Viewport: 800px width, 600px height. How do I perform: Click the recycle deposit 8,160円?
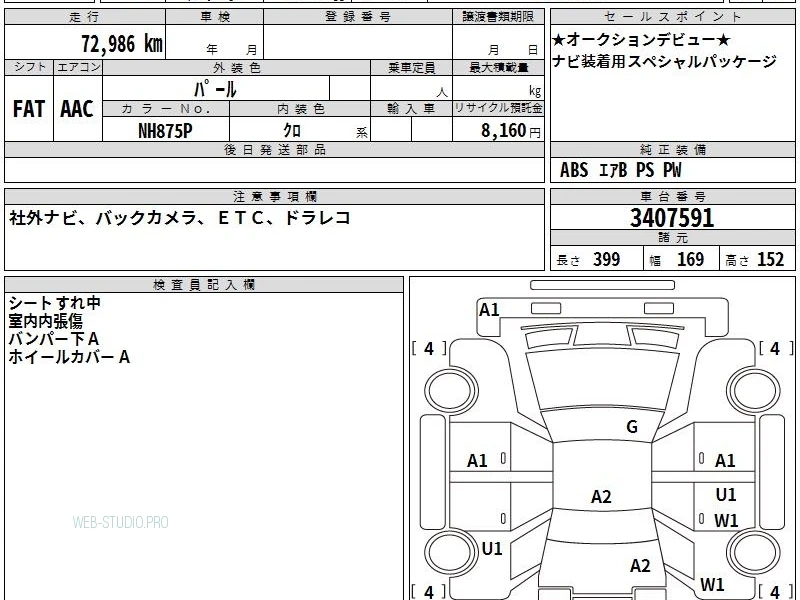click(510, 131)
